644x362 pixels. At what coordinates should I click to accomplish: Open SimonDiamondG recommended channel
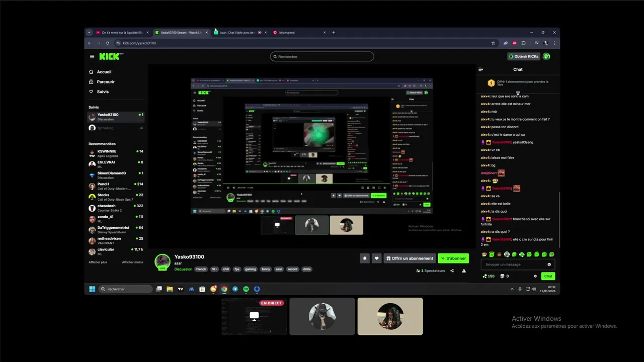tap(116, 175)
